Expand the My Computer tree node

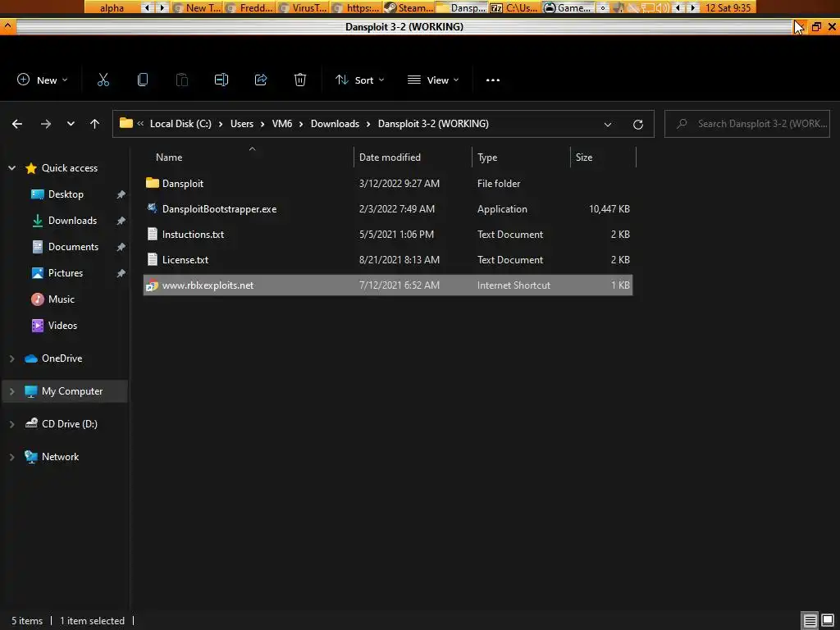coord(11,391)
